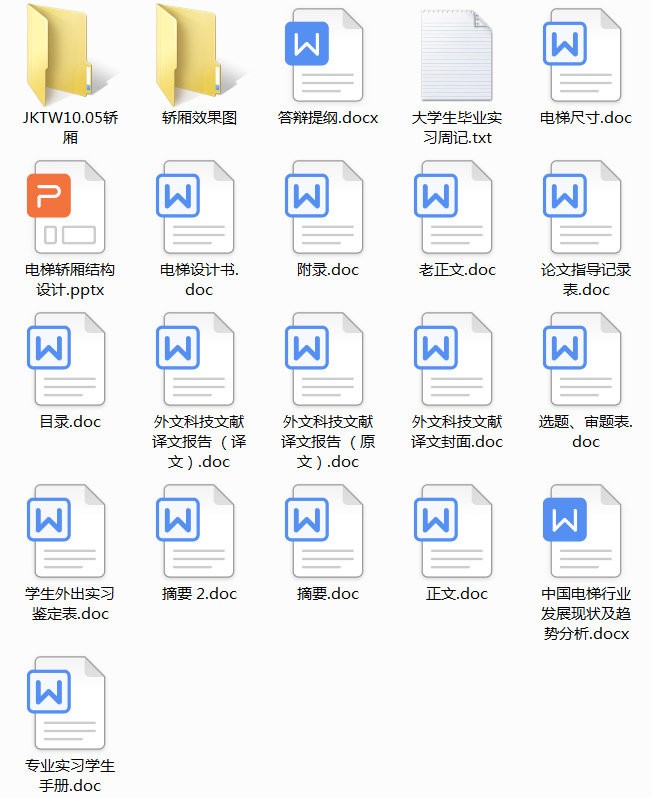This screenshot has width=652, height=798.
Task: Click the file name text 电梯设计书.doc
Action: (x=200, y=279)
